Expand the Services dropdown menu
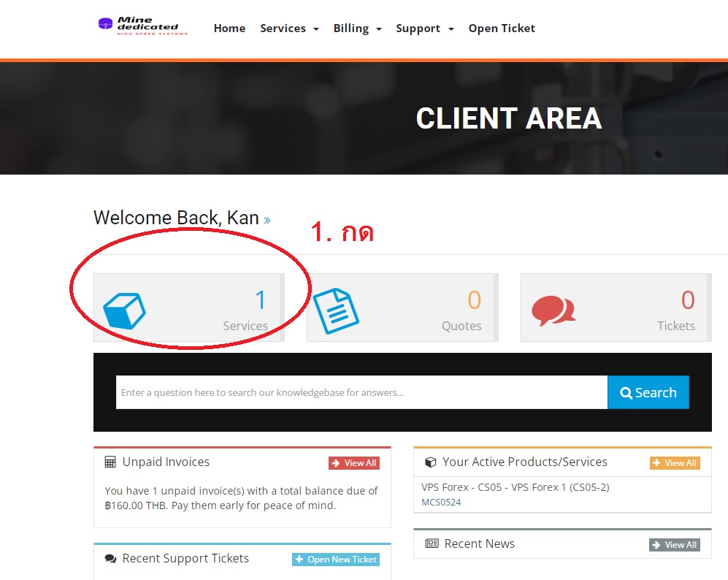The height and width of the screenshot is (580, 728). pyautogui.click(x=289, y=28)
